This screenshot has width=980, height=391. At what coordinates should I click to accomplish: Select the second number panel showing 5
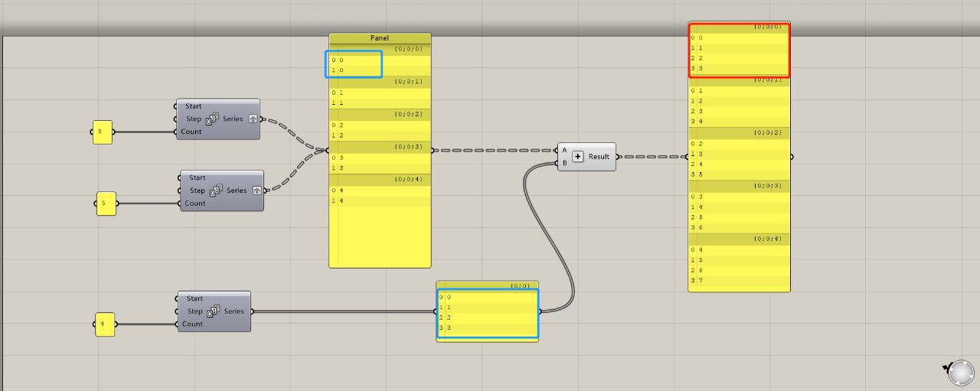[x=106, y=204]
